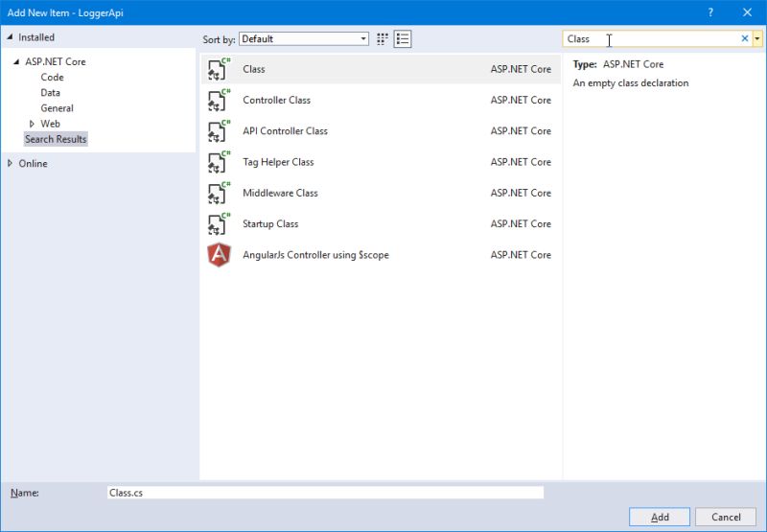This screenshot has height=532, width=767.
Task: Select the Online category label
Action: coord(34,163)
